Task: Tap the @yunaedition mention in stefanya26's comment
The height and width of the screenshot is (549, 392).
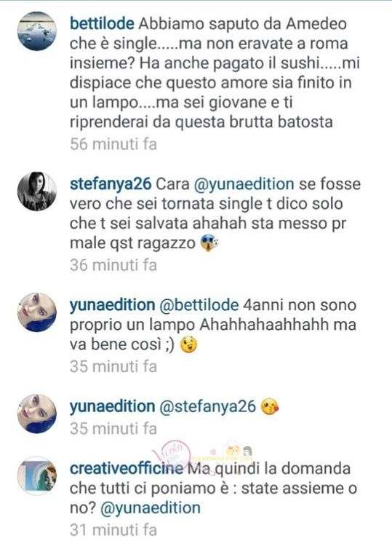Action: 244,184
